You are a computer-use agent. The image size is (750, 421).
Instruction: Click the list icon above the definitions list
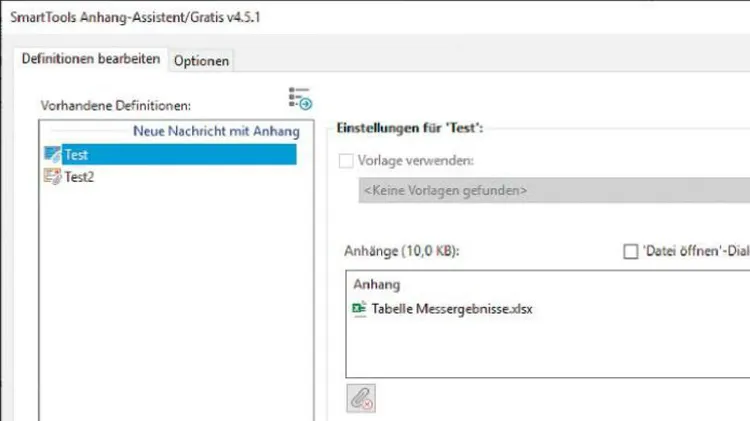tap(300, 99)
